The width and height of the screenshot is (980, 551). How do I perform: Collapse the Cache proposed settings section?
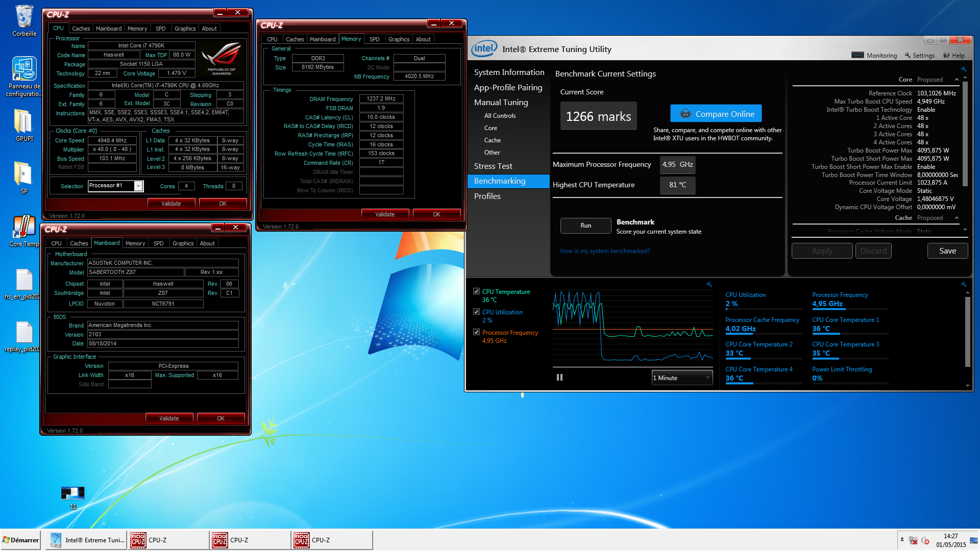[x=957, y=218]
